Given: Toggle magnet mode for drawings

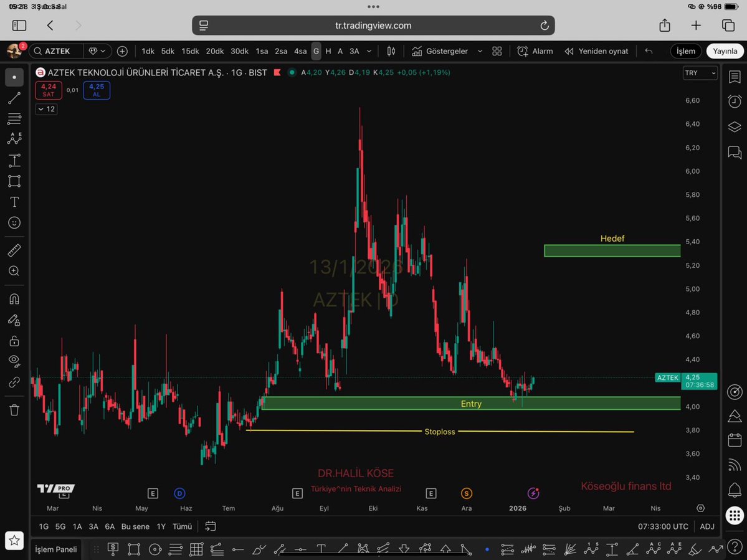Looking at the screenshot, I should pyautogui.click(x=14, y=299).
